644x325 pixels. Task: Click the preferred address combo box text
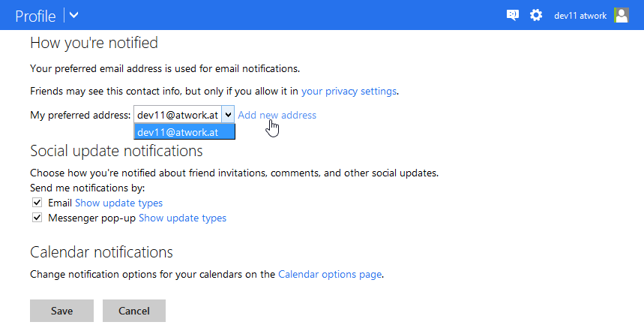178,115
